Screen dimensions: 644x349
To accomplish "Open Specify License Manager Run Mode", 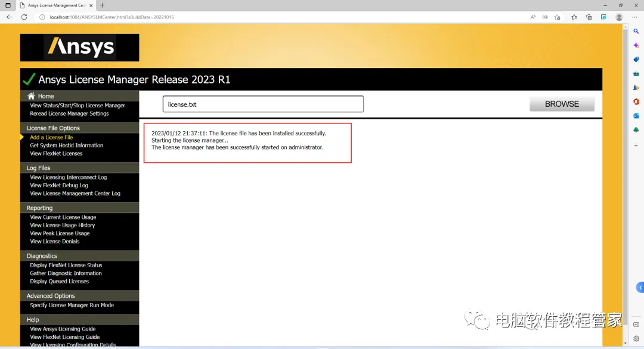I will (72, 305).
